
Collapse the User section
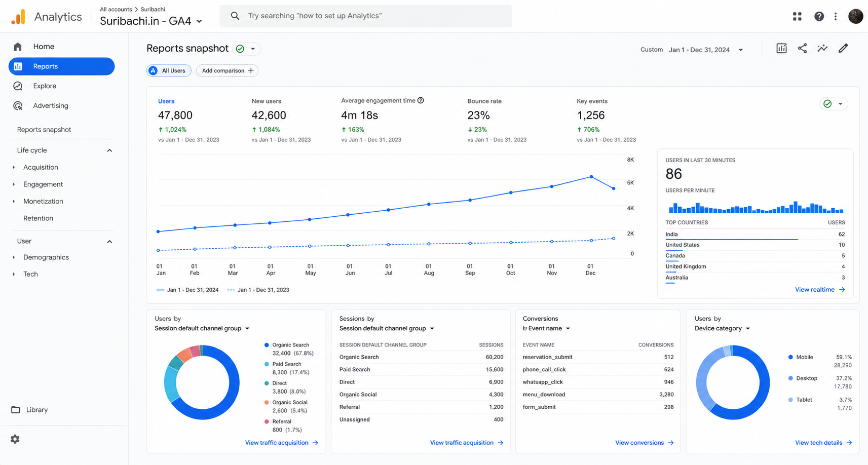click(109, 242)
